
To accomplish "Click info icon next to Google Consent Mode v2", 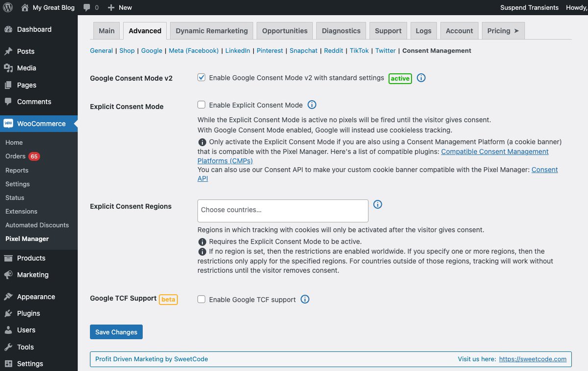I will (421, 78).
